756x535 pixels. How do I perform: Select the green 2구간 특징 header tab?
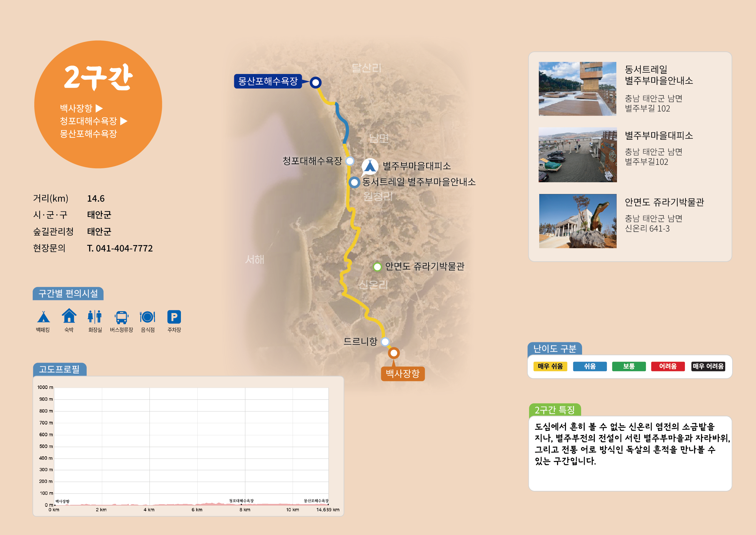(555, 410)
